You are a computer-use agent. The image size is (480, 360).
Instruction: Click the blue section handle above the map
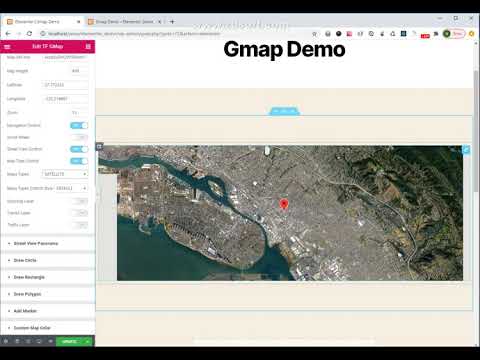(x=284, y=111)
